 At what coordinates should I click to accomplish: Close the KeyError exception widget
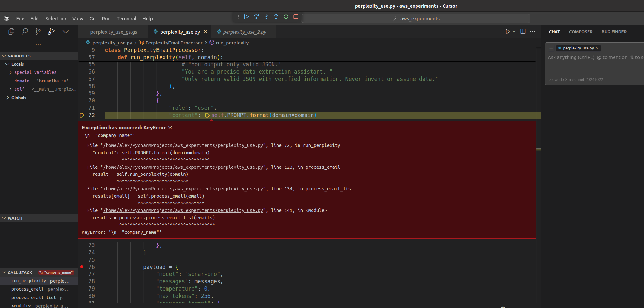(170, 128)
